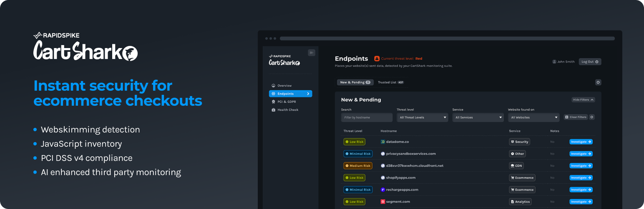The width and height of the screenshot is (644, 209).
Task: Refresh the endpoints list above the panel
Action: (x=598, y=82)
